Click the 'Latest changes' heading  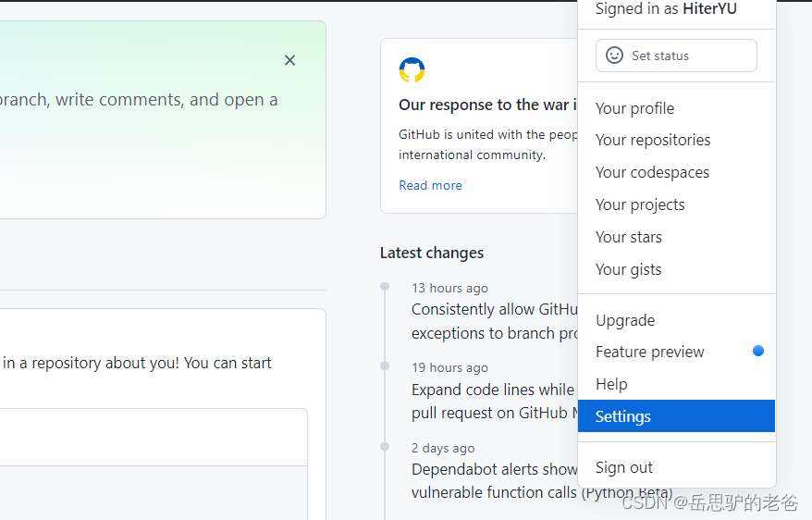click(x=432, y=253)
